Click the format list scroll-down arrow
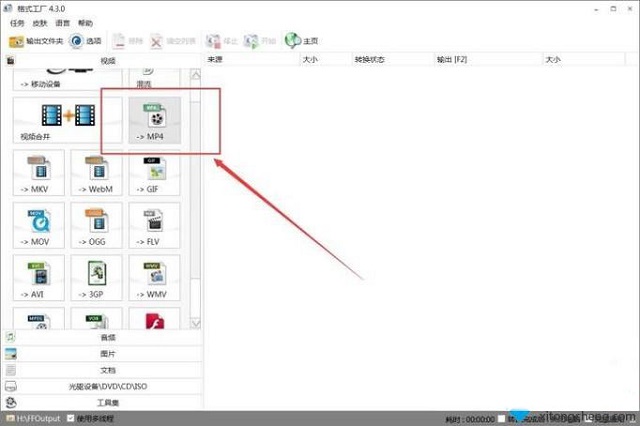 pyautogui.click(x=196, y=324)
